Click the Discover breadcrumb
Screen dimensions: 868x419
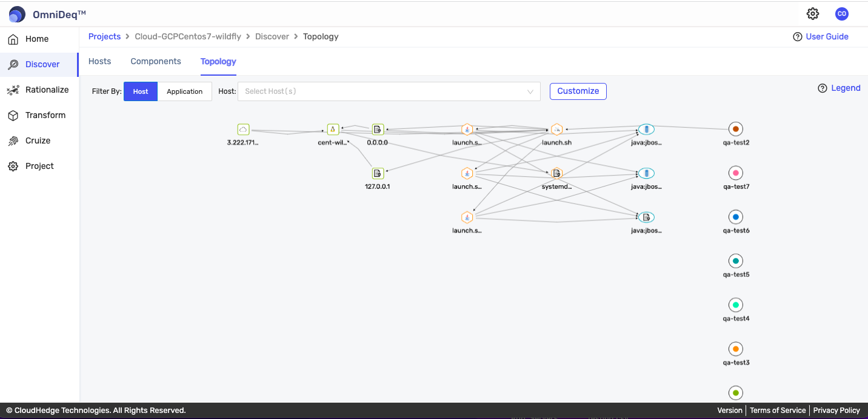272,37
